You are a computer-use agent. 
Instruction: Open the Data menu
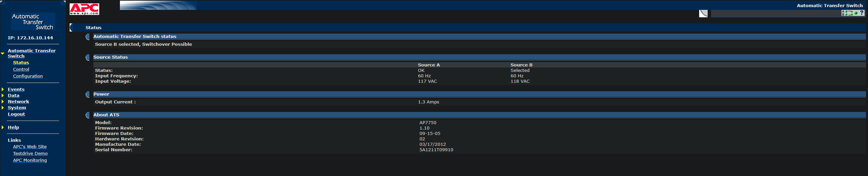(14, 96)
